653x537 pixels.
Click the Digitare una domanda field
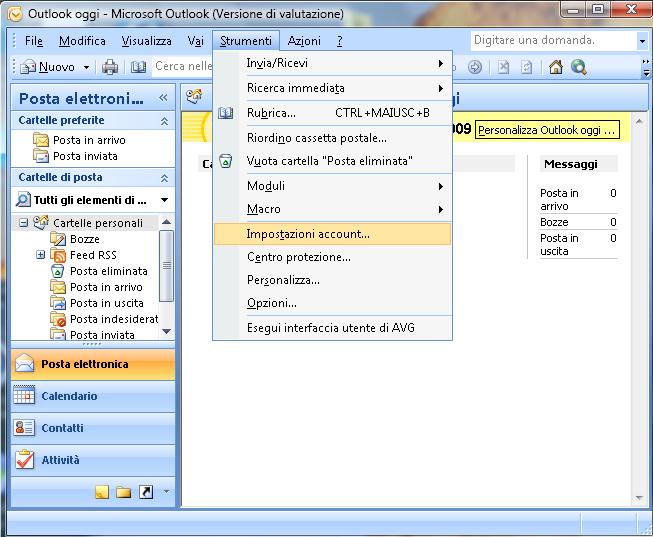pos(553,41)
